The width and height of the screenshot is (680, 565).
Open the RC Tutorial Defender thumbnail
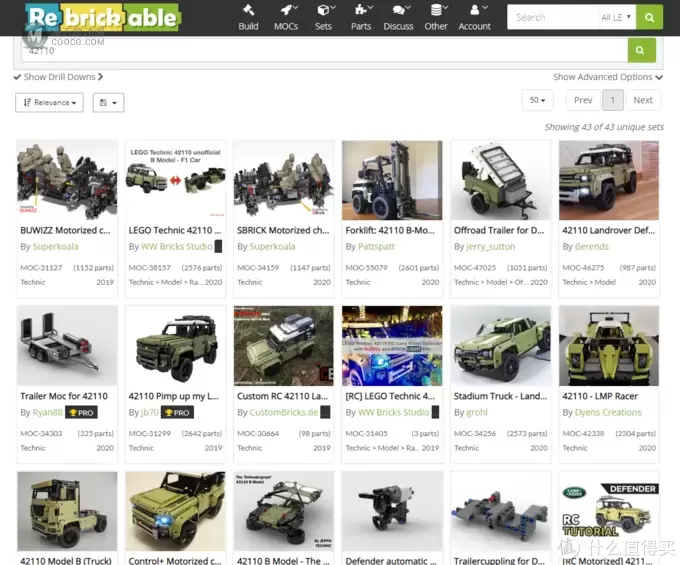[x=609, y=511]
